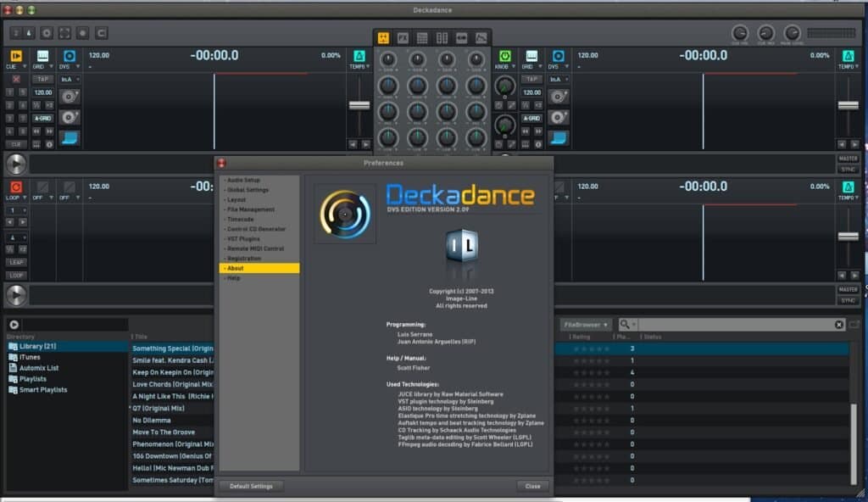Click the browser search input field
This screenshot has width=868, height=502.
pos(735,325)
